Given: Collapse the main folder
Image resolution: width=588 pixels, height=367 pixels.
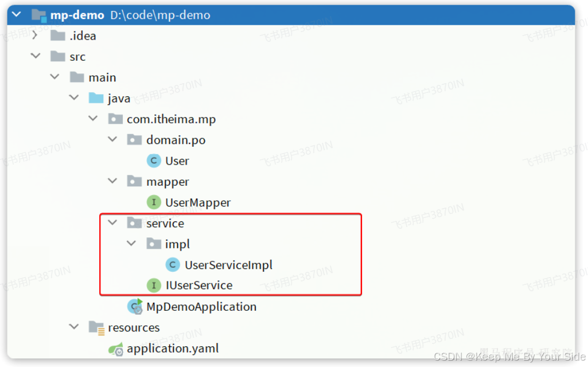Looking at the screenshot, I should (54, 77).
